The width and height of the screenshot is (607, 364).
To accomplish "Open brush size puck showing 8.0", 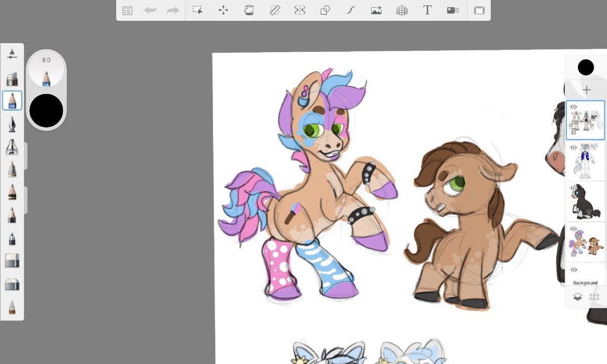I will pyautogui.click(x=46, y=70).
